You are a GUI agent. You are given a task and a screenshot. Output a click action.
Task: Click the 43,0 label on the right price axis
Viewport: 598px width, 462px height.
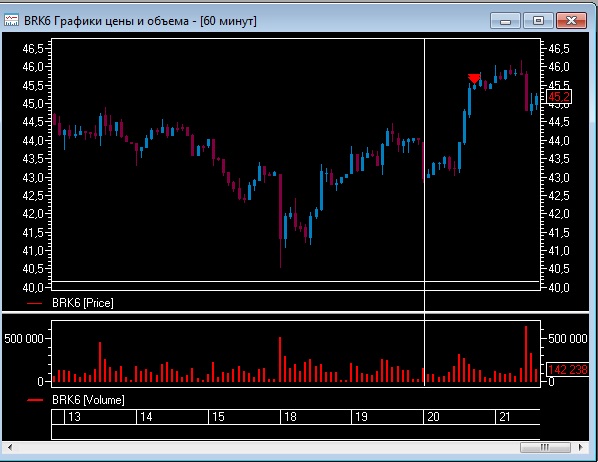coord(559,178)
